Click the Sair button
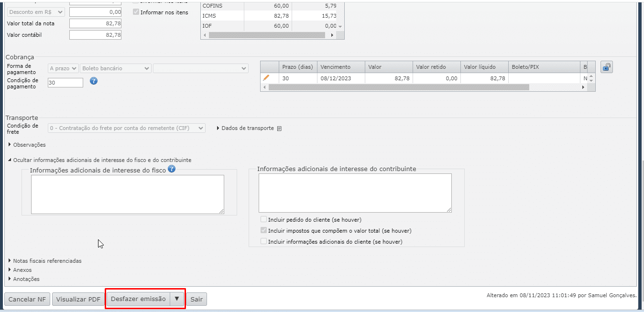Image resolution: width=644 pixels, height=312 pixels. pyautogui.click(x=196, y=299)
